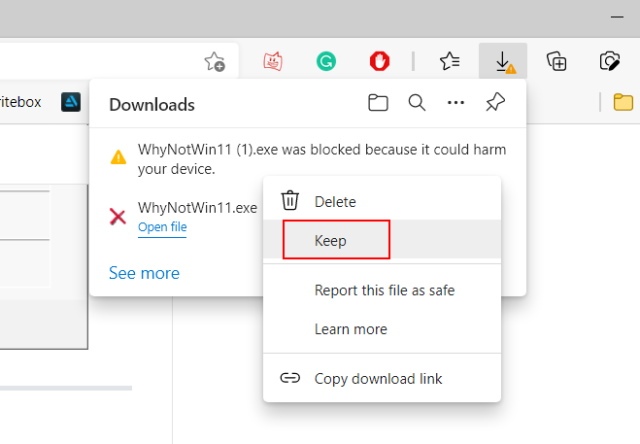The height and width of the screenshot is (444, 640).
Task: Choose Keep in the context menu
Action: [382, 240]
